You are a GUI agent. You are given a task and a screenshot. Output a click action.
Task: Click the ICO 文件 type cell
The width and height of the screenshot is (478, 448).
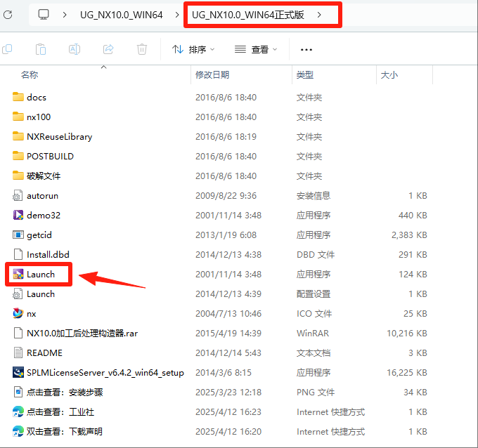pyautogui.click(x=314, y=314)
